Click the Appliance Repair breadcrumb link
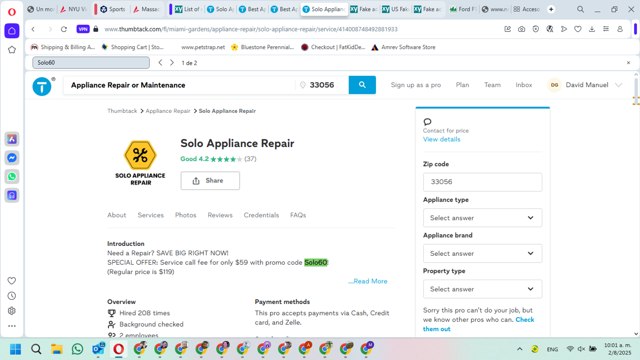This screenshot has height=360, width=640. tap(168, 111)
